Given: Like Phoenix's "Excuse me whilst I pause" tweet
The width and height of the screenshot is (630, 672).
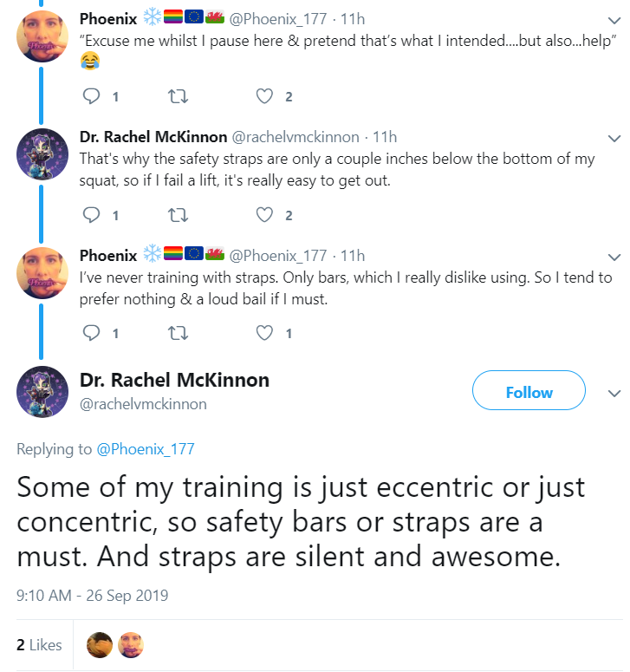Looking at the screenshot, I should coord(264,96).
